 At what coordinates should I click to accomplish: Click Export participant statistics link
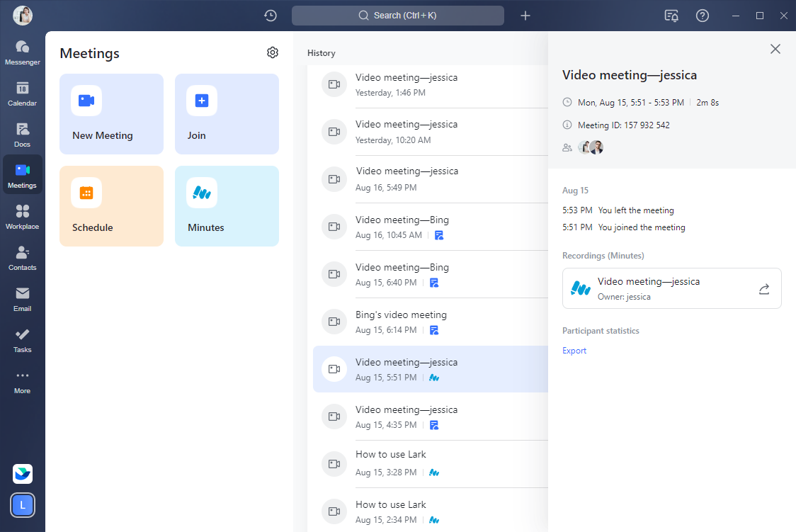(x=574, y=351)
